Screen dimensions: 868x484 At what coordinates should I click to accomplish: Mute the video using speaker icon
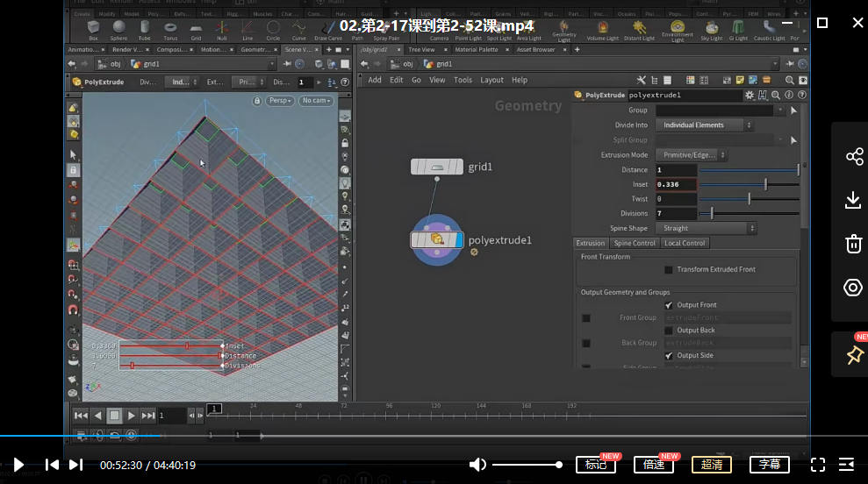tap(477, 465)
